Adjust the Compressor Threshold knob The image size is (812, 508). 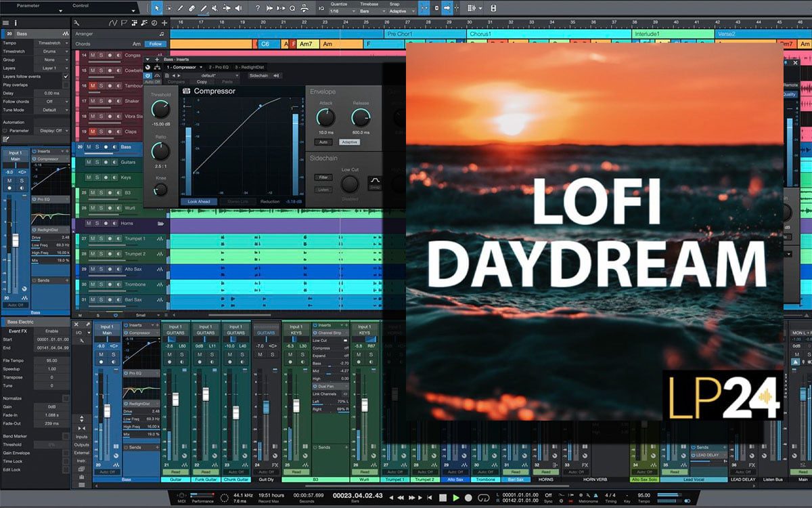pyautogui.click(x=161, y=110)
